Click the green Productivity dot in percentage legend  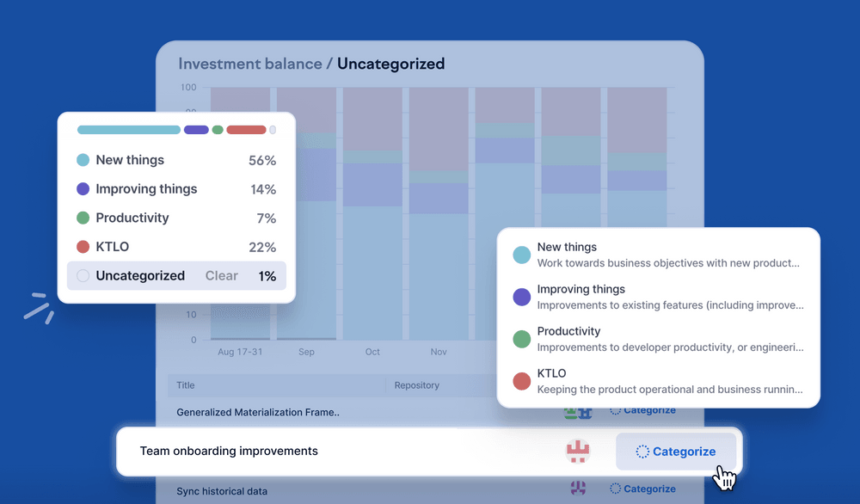click(83, 218)
